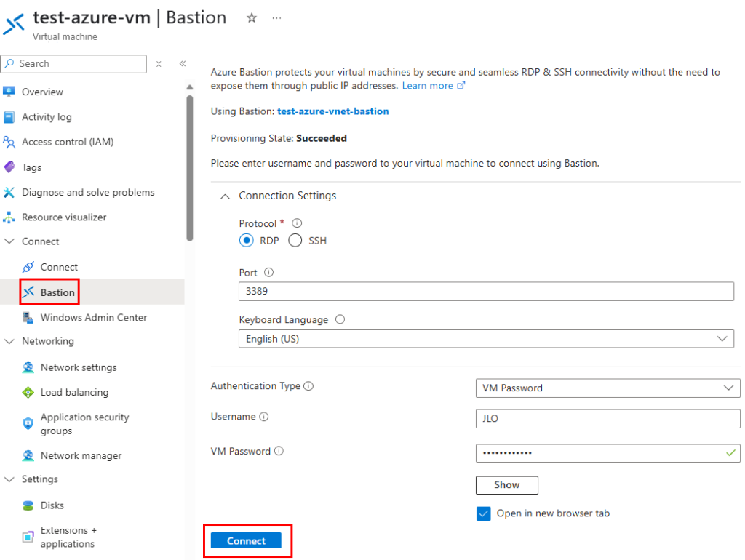Open Extensions + applications page
Image resolution: width=745 pixels, height=560 pixels.
coord(68,537)
